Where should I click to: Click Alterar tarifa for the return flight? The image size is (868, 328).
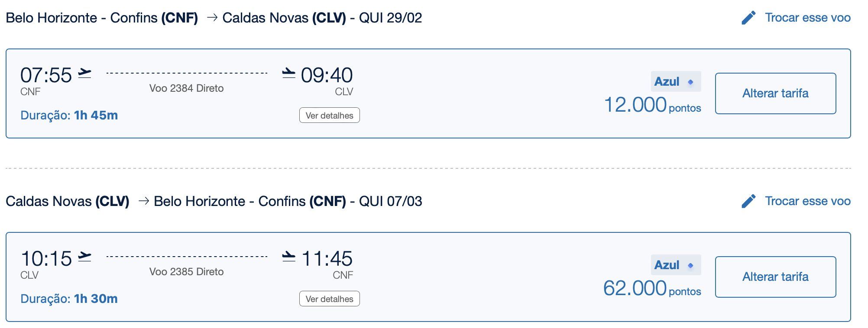pos(776,277)
